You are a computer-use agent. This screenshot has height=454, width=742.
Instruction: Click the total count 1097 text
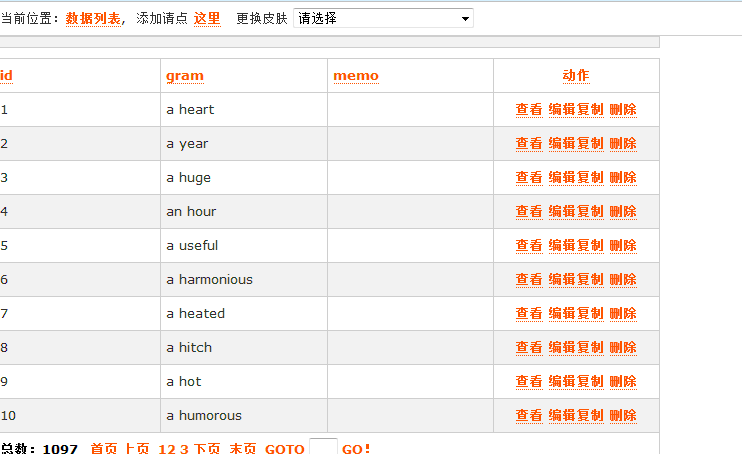coord(60,448)
